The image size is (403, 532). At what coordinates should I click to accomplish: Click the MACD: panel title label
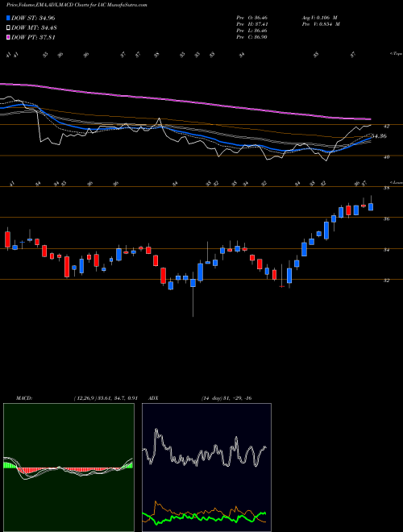pyautogui.click(x=23, y=398)
